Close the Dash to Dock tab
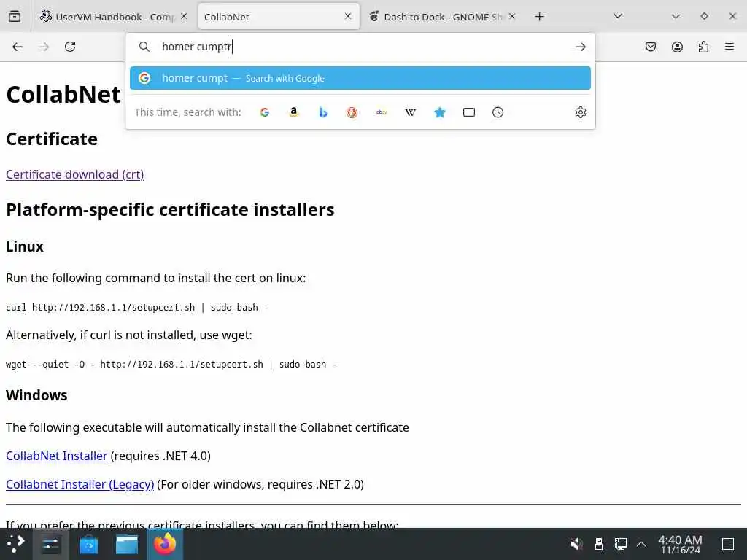The image size is (747, 560). (511, 16)
